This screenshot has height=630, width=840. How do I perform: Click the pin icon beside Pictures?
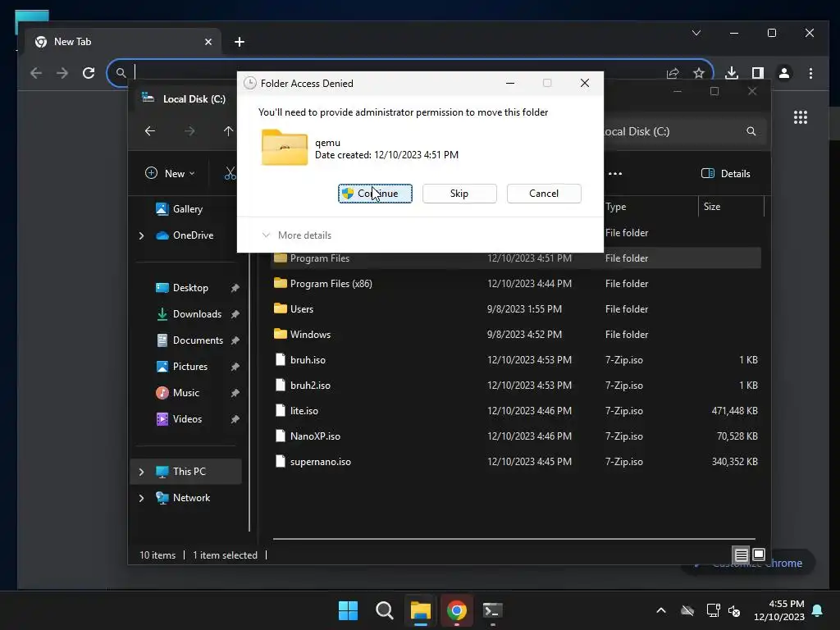pos(235,367)
